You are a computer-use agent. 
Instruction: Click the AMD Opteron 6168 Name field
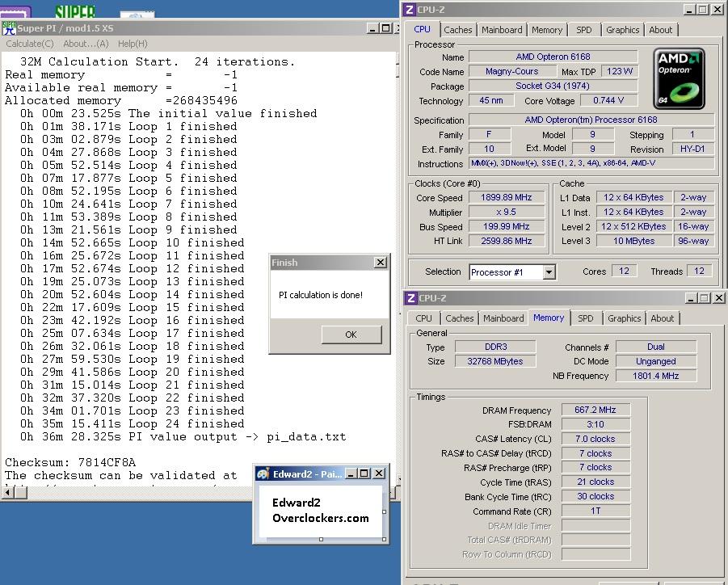tap(553, 57)
